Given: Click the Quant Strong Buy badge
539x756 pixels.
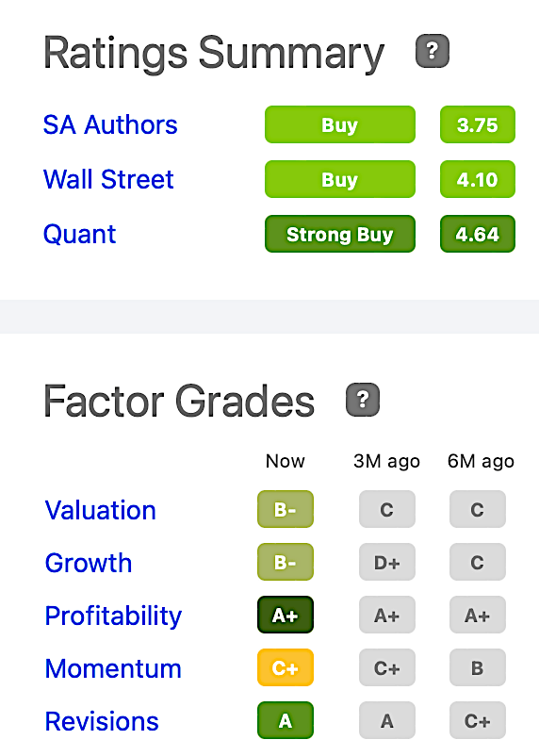Looking at the screenshot, I should point(340,234).
